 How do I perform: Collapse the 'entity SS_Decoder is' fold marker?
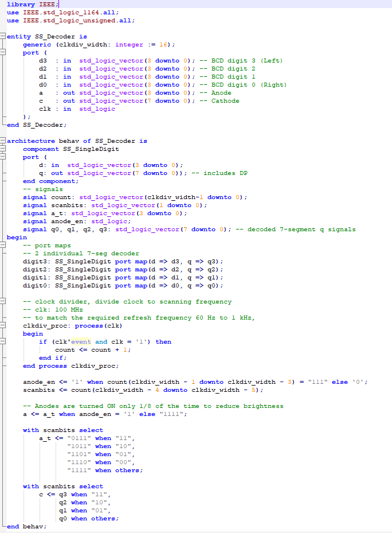tap(2, 36)
